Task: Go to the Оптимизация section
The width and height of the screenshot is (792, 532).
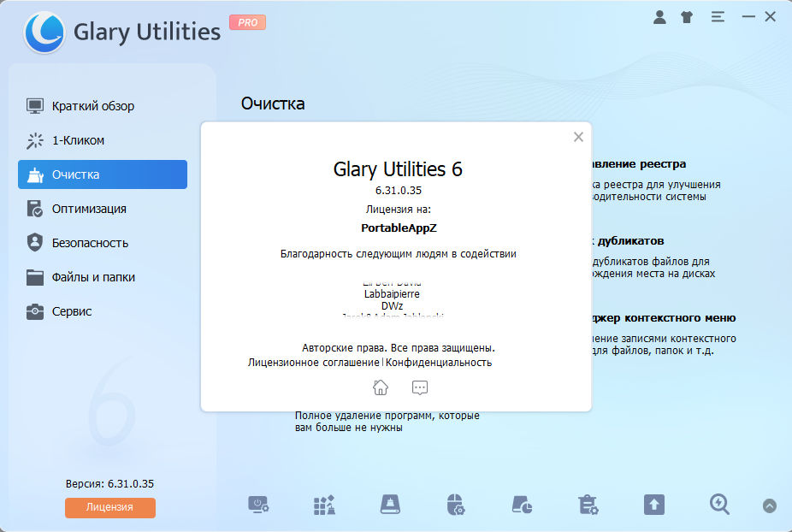Action: tap(103, 209)
